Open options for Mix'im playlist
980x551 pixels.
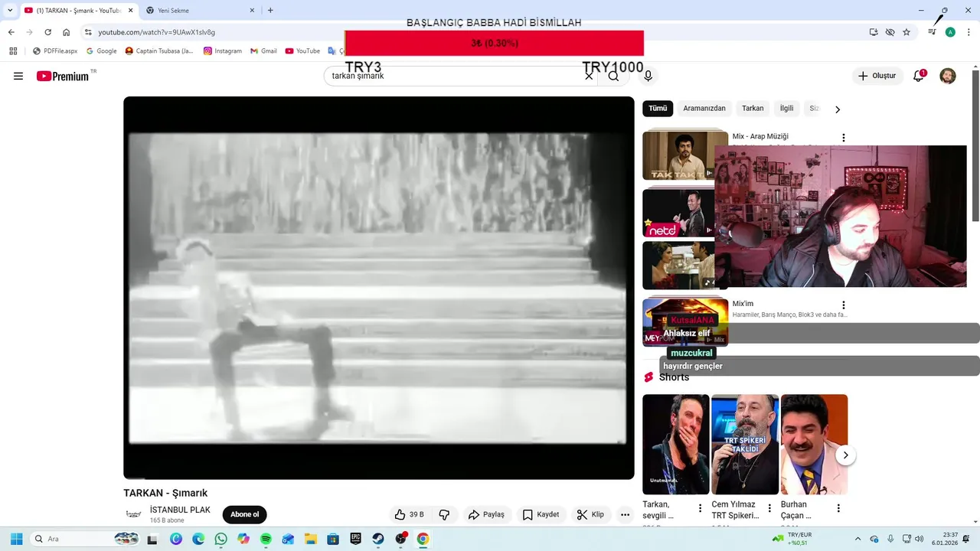tap(843, 305)
